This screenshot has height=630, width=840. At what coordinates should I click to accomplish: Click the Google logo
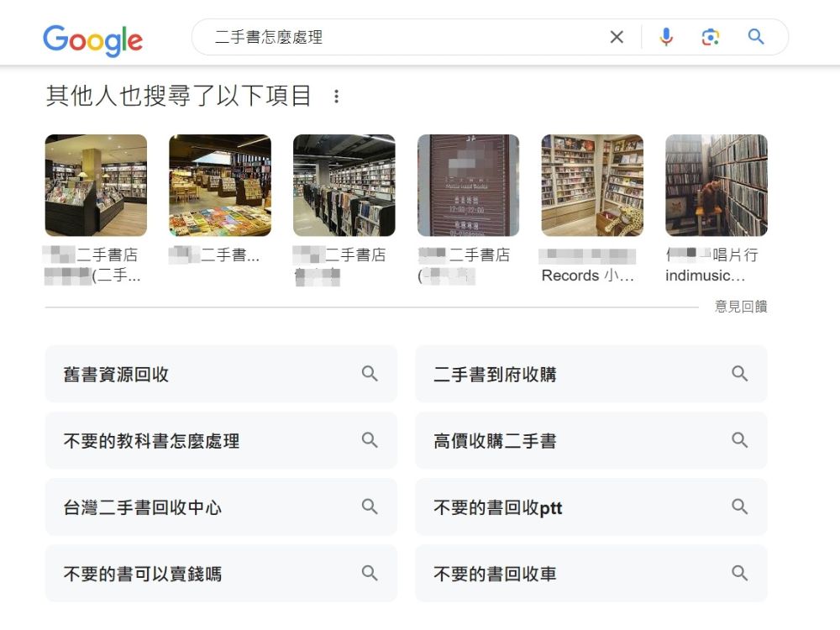92,40
